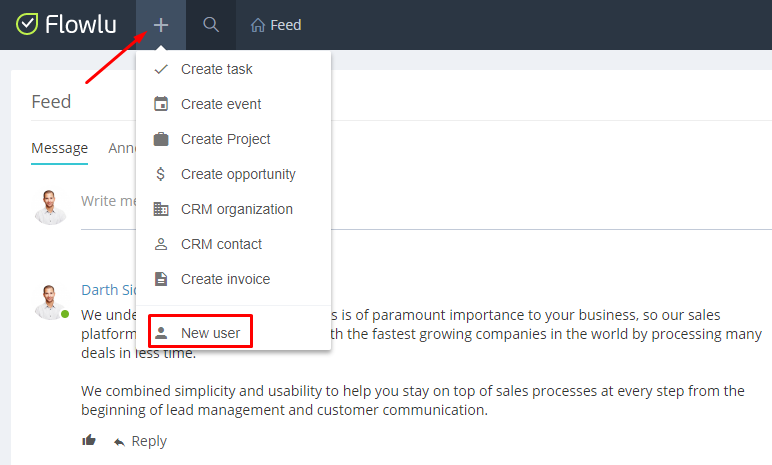Click the post author's avatar with green dot

[x=50, y=302]
